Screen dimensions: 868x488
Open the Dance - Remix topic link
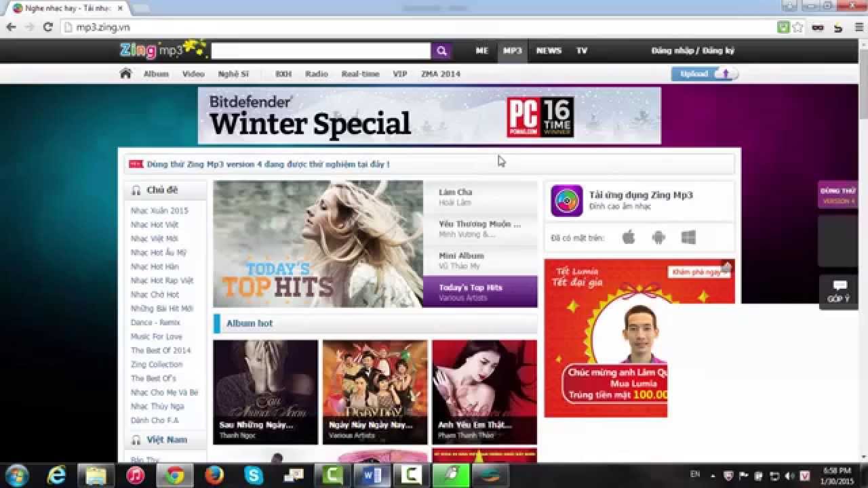[155, 323]
